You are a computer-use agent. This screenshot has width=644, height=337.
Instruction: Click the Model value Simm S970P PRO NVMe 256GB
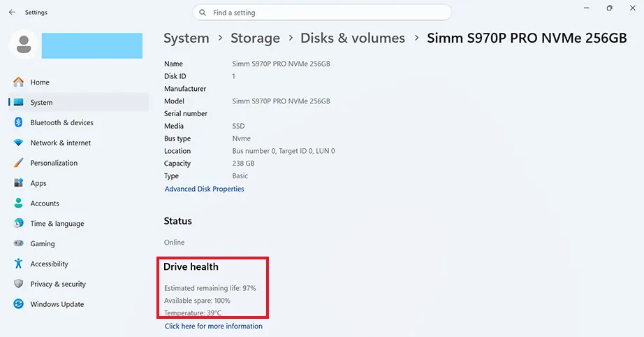coord(281,101)
